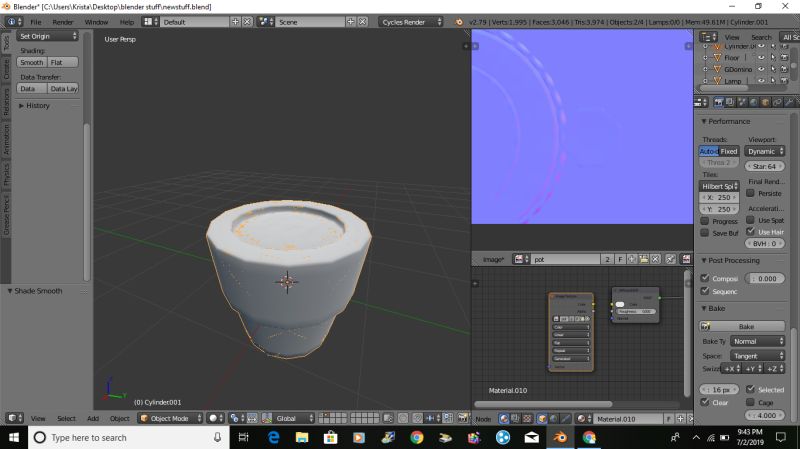
Task: Enable the Cage bake checkbox
Action: coord(750,402)
